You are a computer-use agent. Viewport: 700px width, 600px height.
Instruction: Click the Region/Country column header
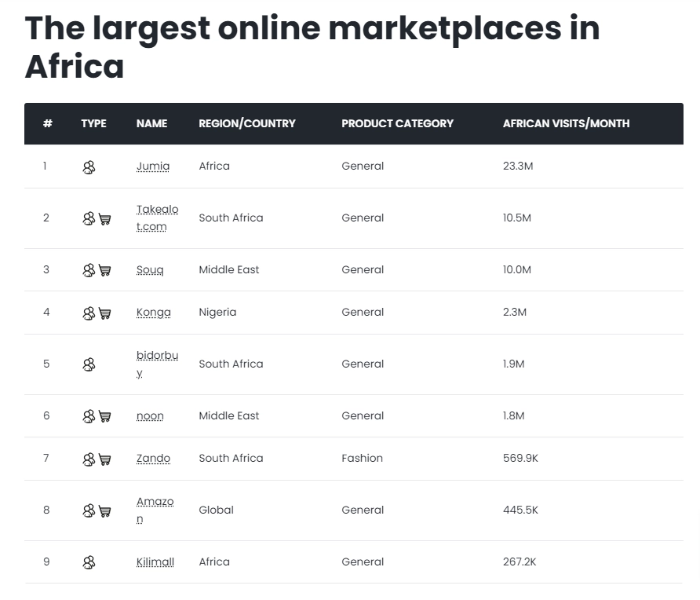click(247, 124)
